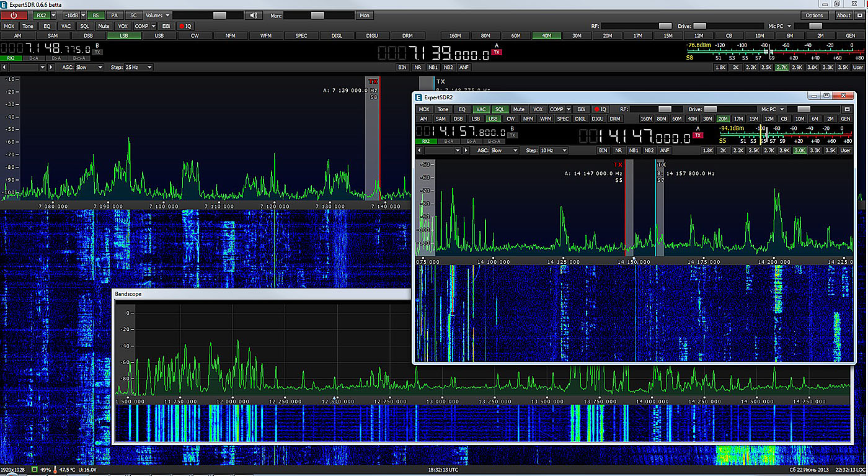Toggle the BIN button in the main window
Image resolution: width=868 pixels, height=476 pixels.
coord(402,67)
